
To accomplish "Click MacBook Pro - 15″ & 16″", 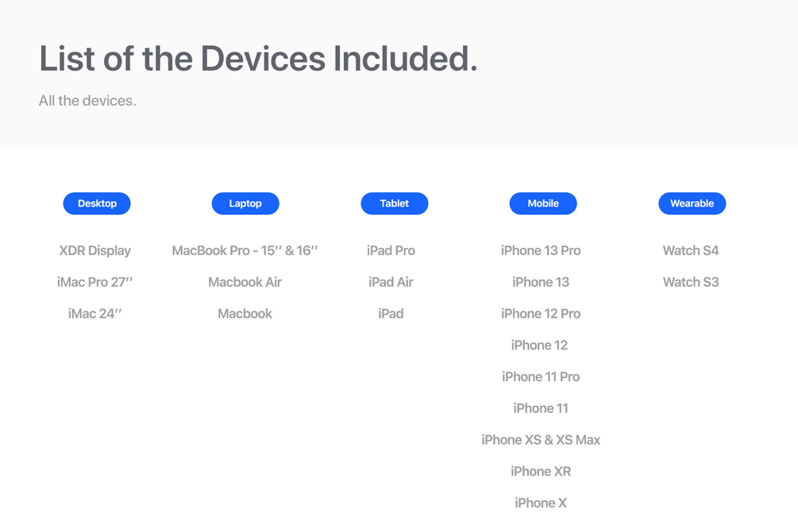I will tap(245, 251).
